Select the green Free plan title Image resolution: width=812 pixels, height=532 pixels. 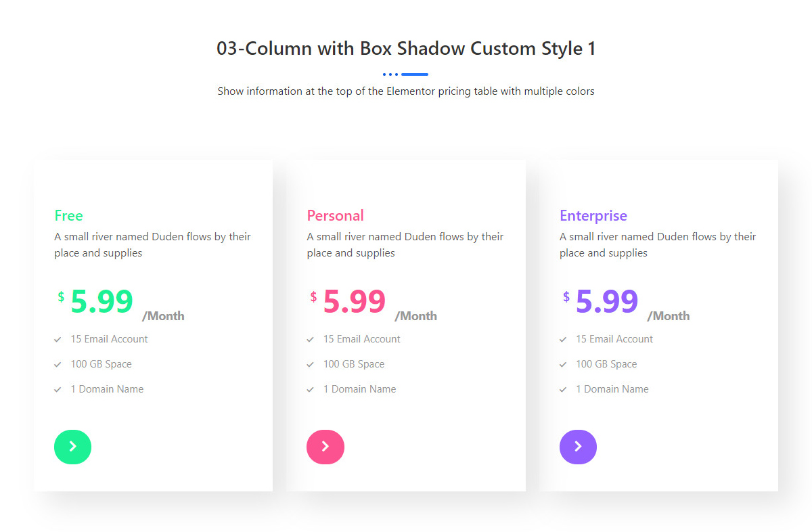pyautogui.click(x=68, y=216)
